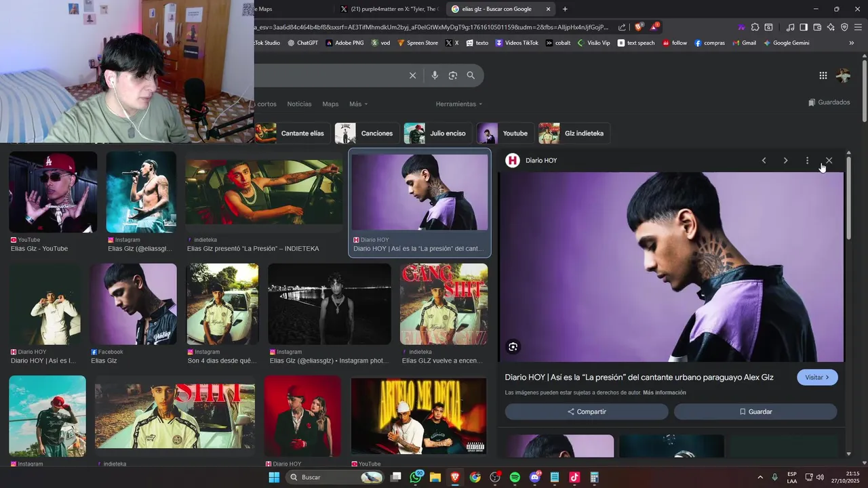The height and width of the screenshot is (488, 868).
Task: Open Brave Wallet icon
Action: [817, 27]
